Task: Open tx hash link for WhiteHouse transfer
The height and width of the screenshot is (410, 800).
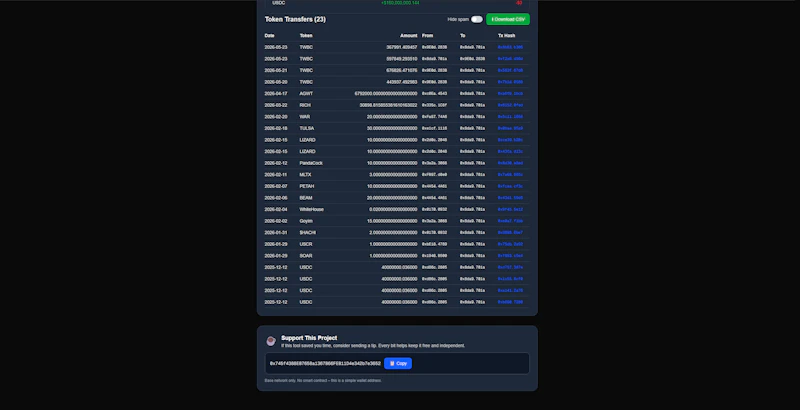Action: [510, 210]
